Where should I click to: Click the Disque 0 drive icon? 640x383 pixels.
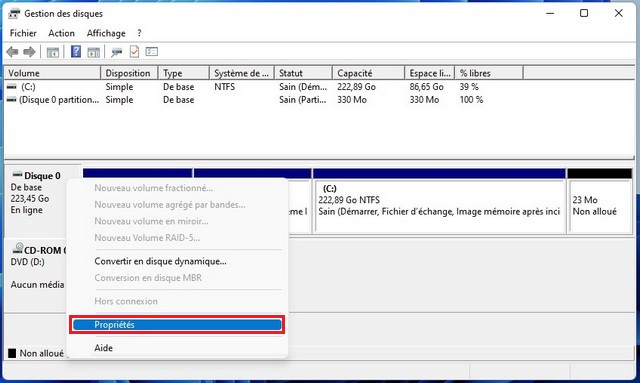pos(17,175)
